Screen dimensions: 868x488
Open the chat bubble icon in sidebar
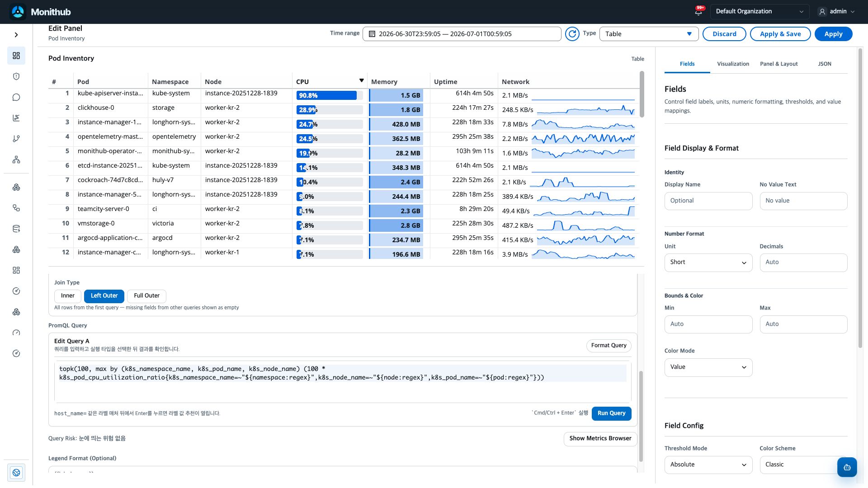point(16,97)
